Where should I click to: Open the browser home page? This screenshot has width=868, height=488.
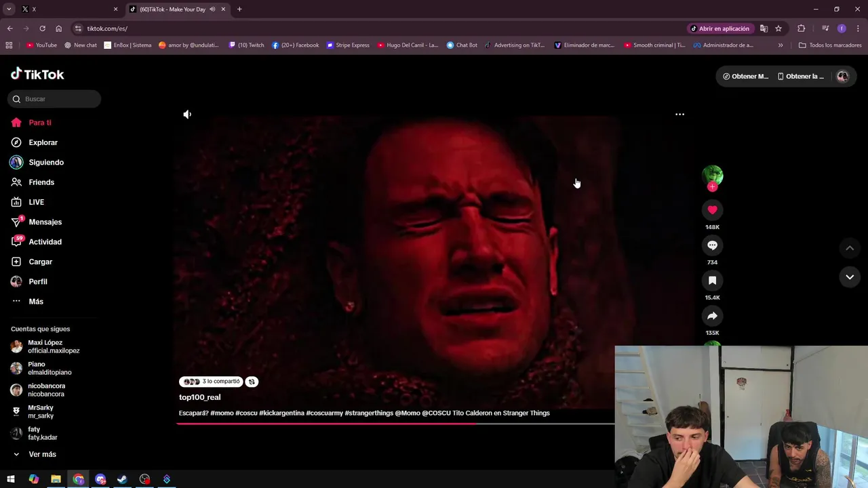(59, 28)
